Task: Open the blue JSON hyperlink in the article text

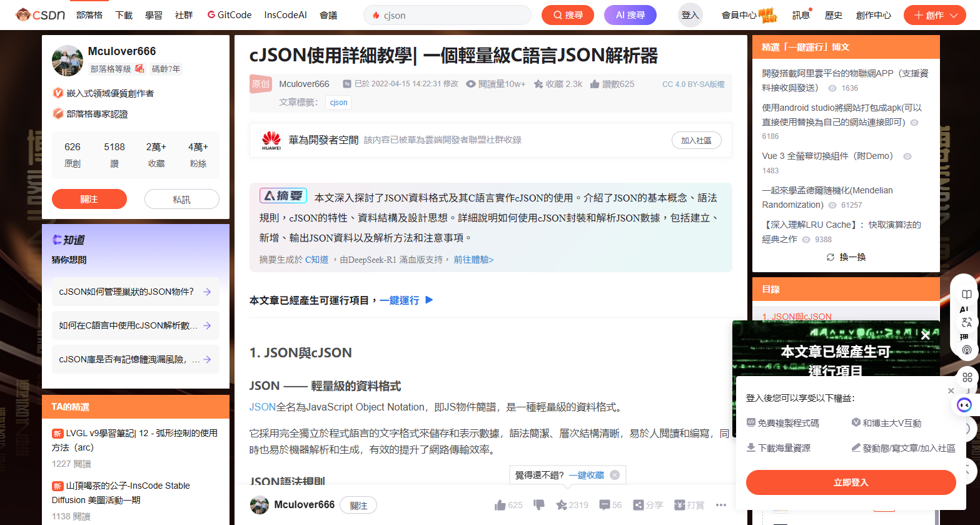Action: pyautogui.click(x=263, y=407)
